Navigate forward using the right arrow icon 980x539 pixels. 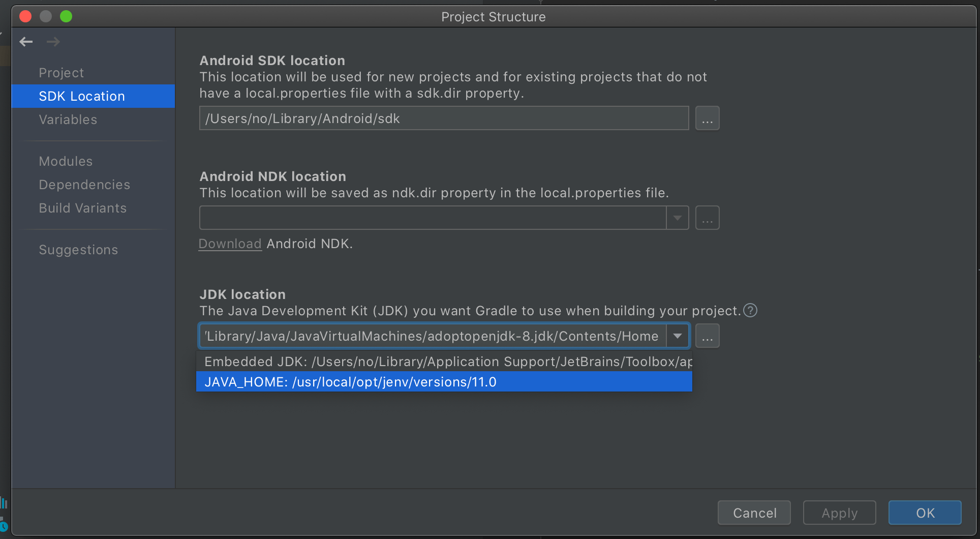click(x=53, y=42)
